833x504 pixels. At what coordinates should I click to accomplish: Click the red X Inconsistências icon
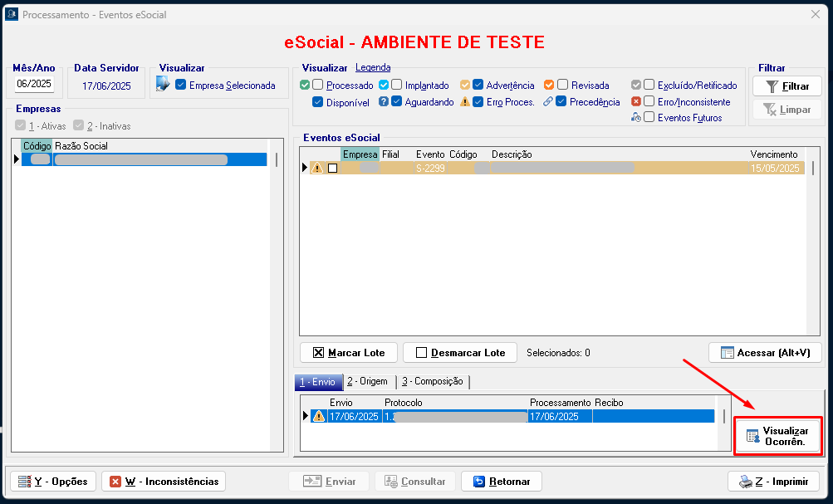pos(115,482)
